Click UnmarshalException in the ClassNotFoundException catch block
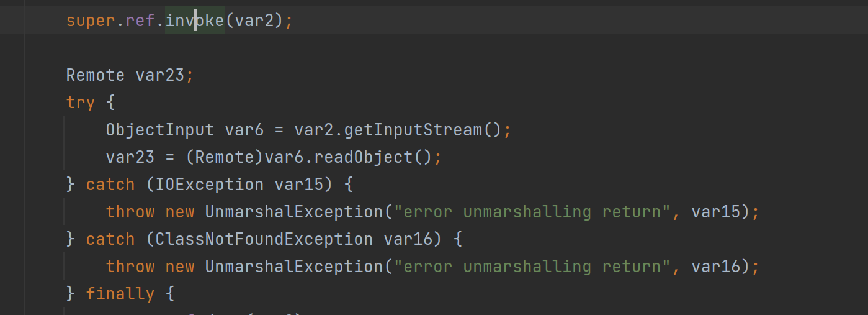This screenshot has width=868, height=315. pyautogui.click(x=294, y=267)
